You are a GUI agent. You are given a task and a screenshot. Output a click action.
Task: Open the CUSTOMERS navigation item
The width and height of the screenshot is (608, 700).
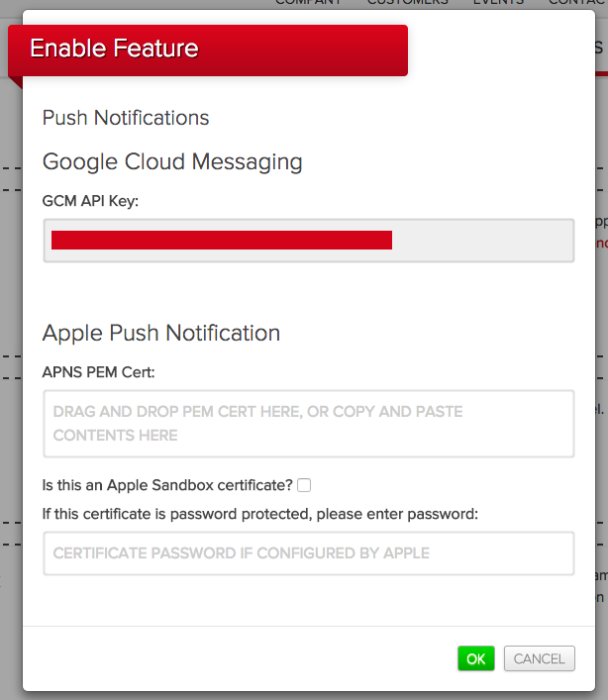(x=408, y=2)
